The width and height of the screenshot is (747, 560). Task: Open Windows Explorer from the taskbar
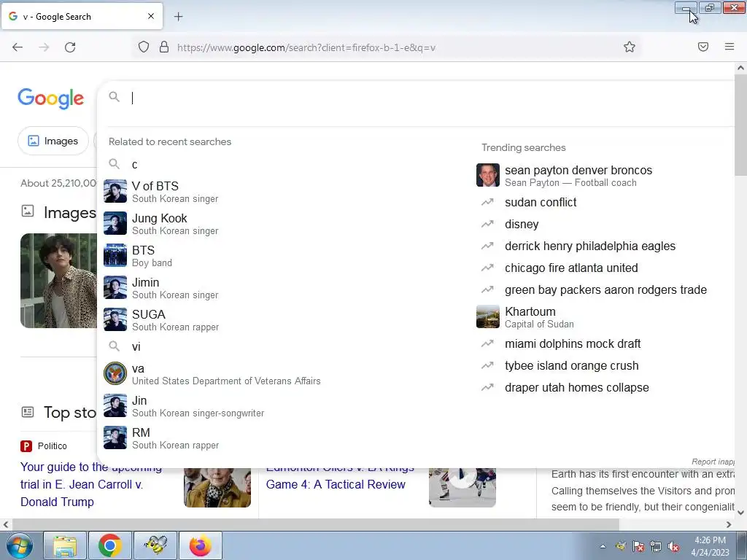tap(65, 545)
